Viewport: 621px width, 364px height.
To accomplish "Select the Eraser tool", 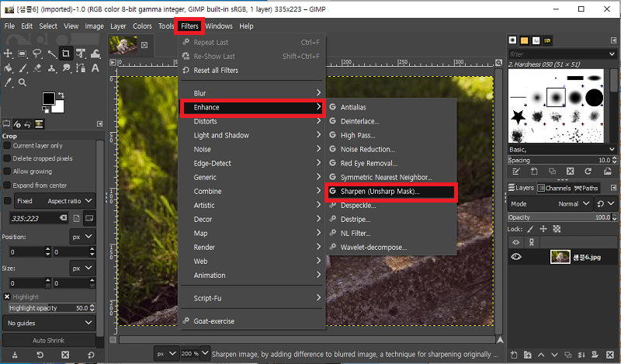I will [x=37, y=68].
